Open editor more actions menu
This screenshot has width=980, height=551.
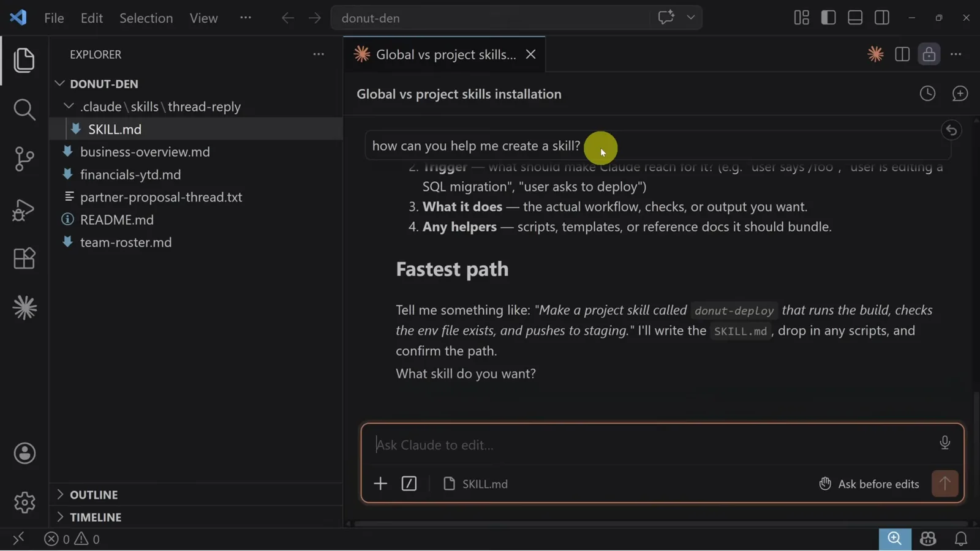[956, 54]
